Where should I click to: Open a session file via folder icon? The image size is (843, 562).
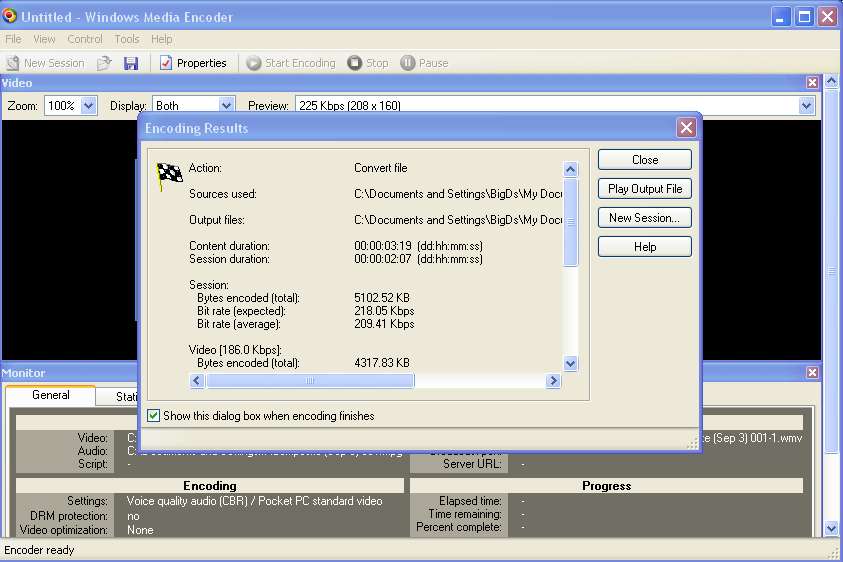pos(104,63)
